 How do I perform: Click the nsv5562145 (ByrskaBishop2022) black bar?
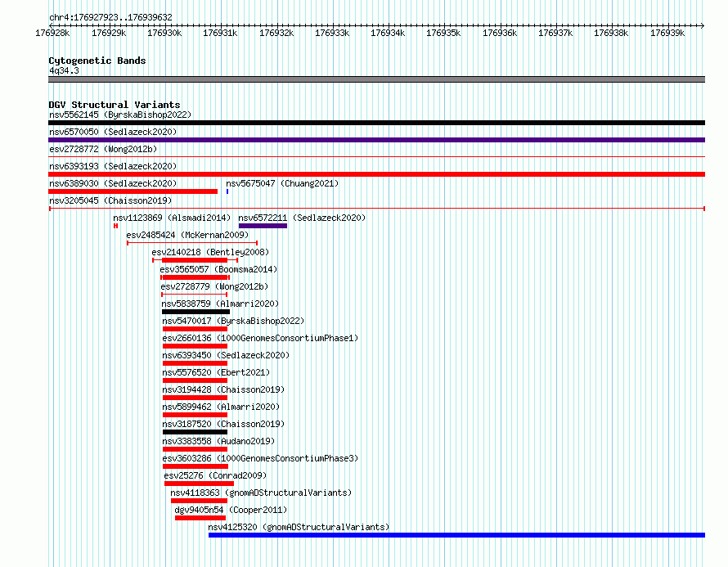pos(376,123)
